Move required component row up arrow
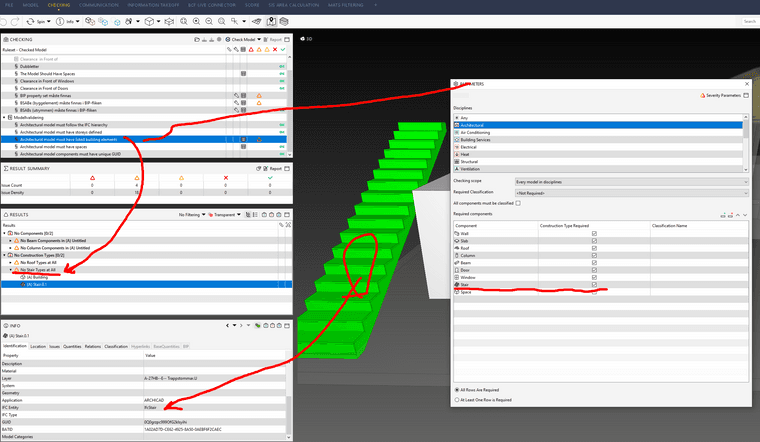This screenshot has width=760, height=442. click(738, 215)
